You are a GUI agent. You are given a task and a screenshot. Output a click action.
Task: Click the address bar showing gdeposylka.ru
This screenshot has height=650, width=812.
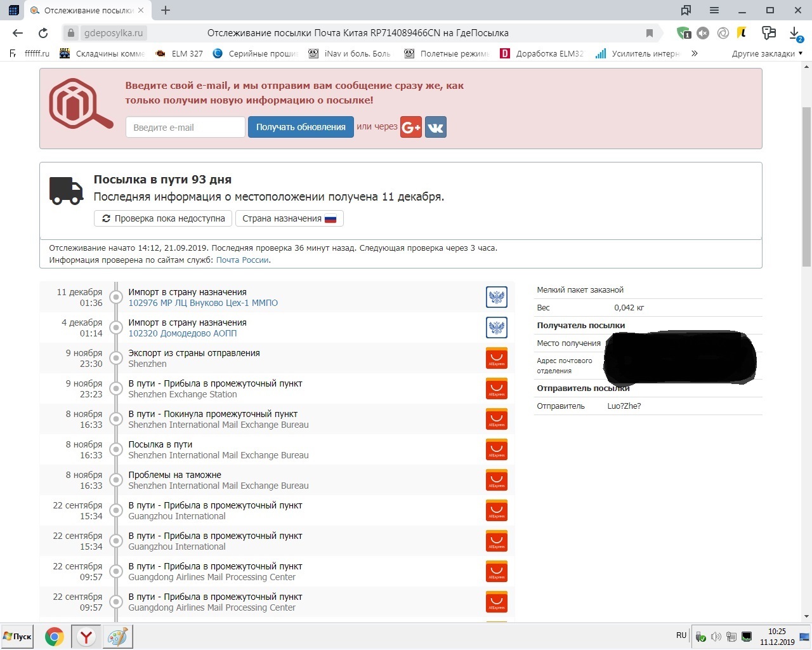coord(362,33)
